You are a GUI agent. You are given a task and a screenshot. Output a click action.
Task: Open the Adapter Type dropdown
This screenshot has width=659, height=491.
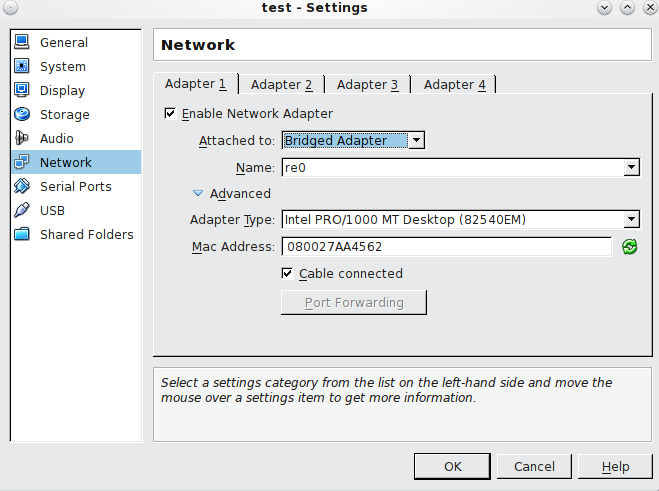click(461, 219)
